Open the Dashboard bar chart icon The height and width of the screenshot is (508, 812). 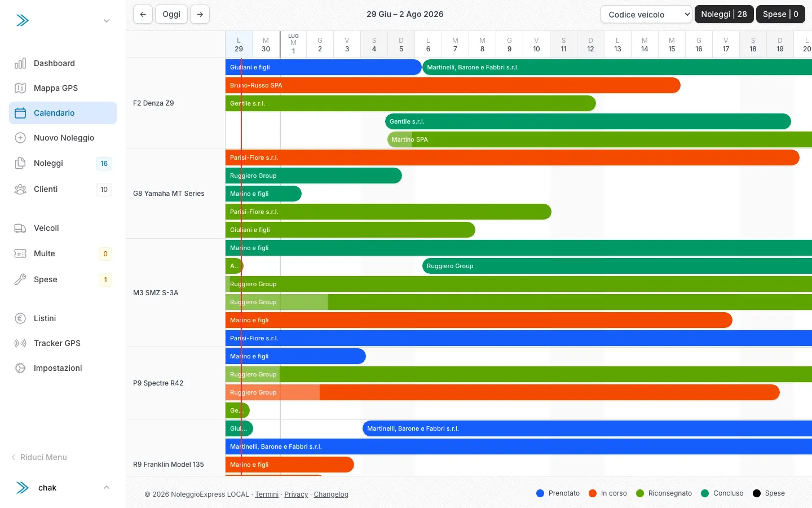tap(20, 63)
